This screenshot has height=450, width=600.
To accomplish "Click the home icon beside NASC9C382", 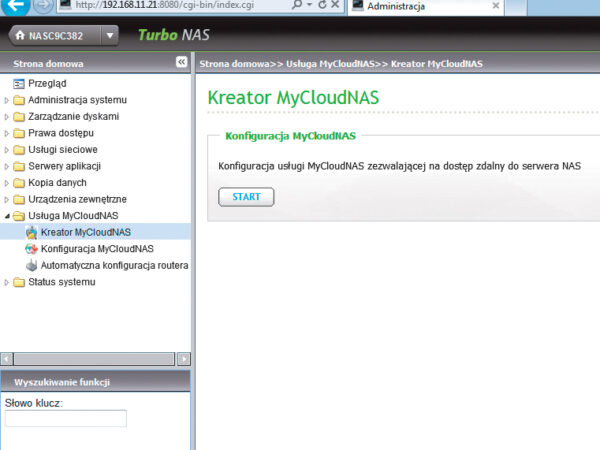I will pos(20,36).
